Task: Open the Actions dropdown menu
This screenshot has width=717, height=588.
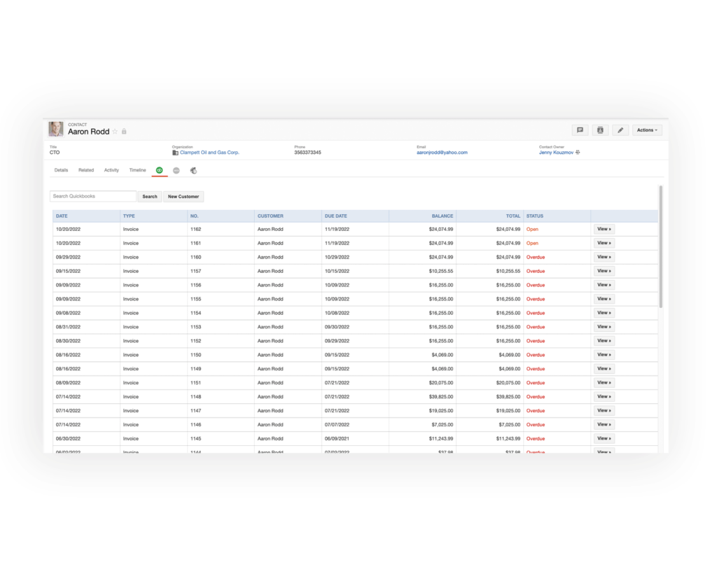Action: click(646, 129)
